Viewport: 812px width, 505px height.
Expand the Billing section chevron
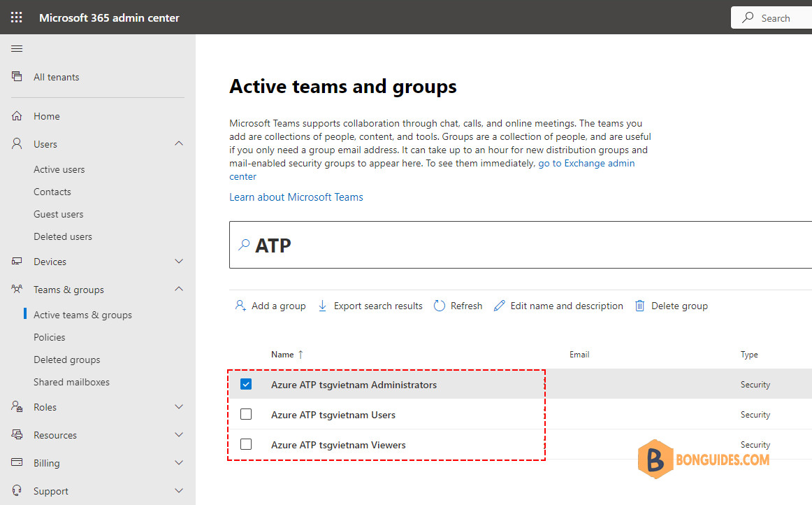point(179,462)
